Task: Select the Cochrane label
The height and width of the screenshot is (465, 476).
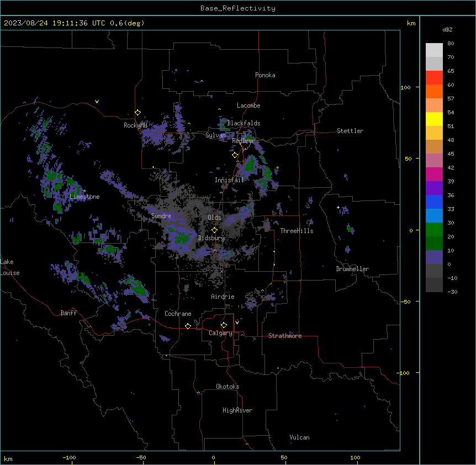Action: (178, 314)
